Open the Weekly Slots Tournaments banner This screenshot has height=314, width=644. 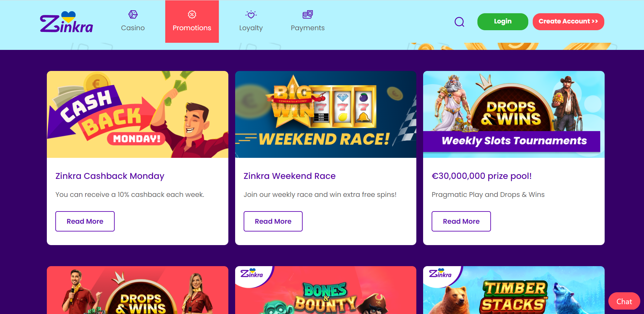[x=514, y=114]
